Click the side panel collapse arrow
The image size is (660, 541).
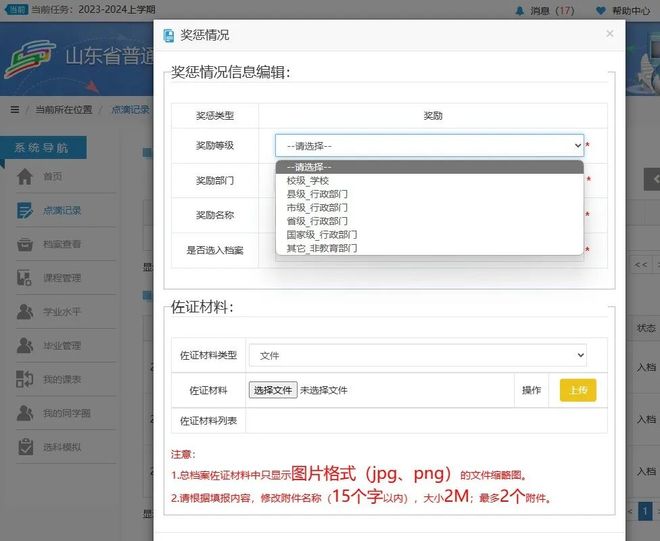(x=652, y=179)
